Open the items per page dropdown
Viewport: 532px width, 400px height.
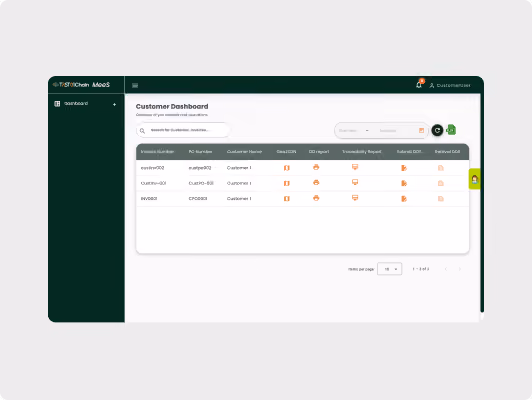point(390,269)
